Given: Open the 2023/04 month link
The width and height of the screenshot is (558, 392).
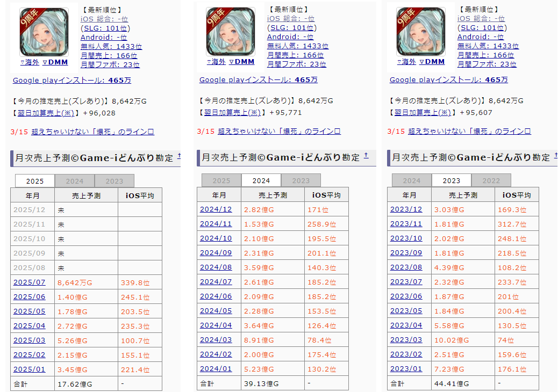Looking at the screenshot, I should (x=406, y=325).
